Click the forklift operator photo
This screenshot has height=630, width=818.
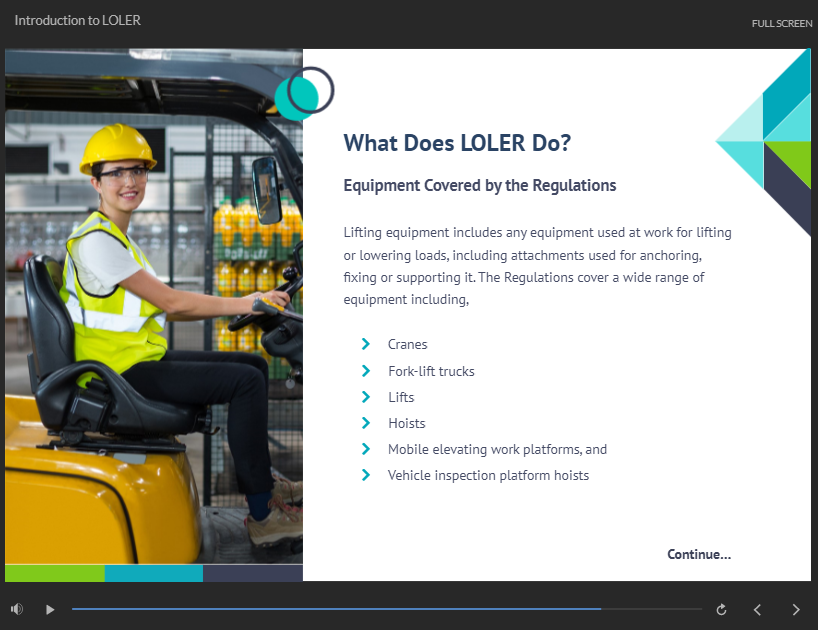click(x=154, y=310)
